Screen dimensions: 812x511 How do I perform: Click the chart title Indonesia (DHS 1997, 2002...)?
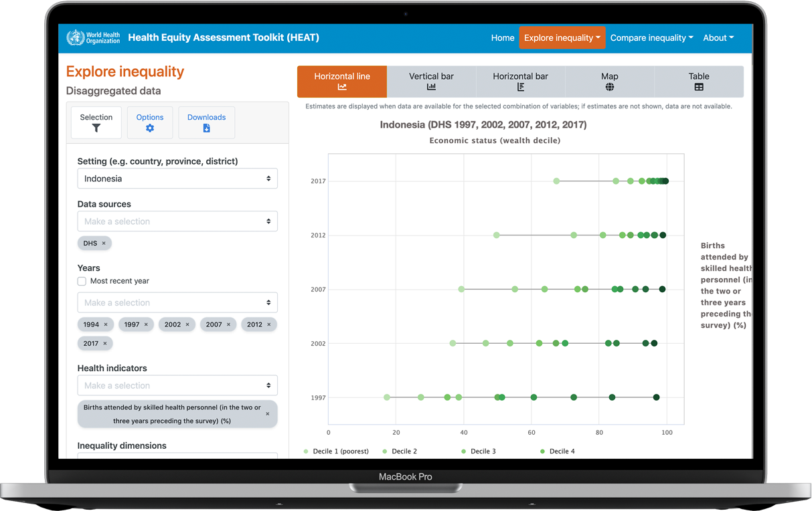(x=483, y=124)
